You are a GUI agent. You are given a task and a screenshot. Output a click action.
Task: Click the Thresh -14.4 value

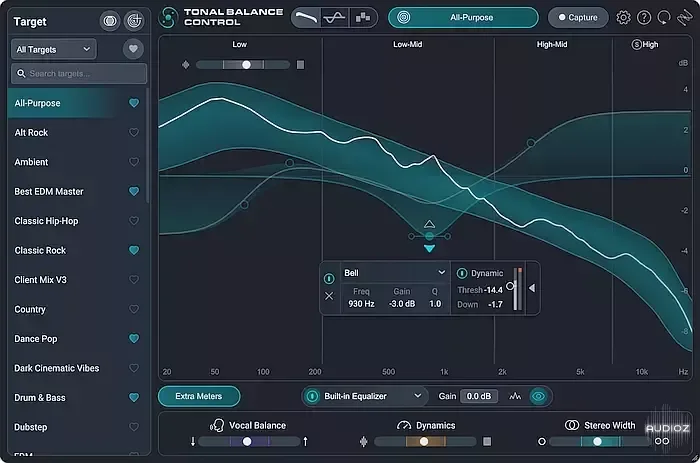[x=494, y=290]
